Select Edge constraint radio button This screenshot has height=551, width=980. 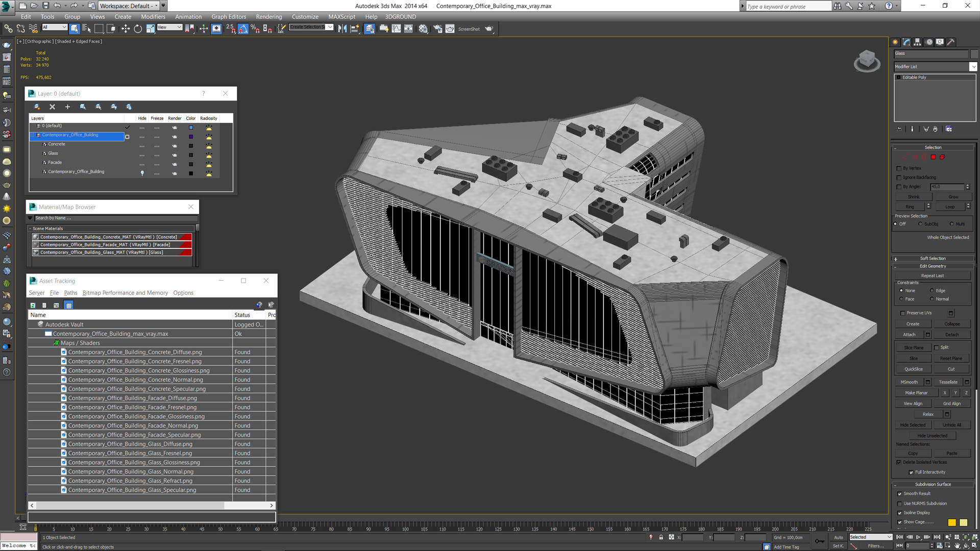pyautogui.click(x=932, y=291)
